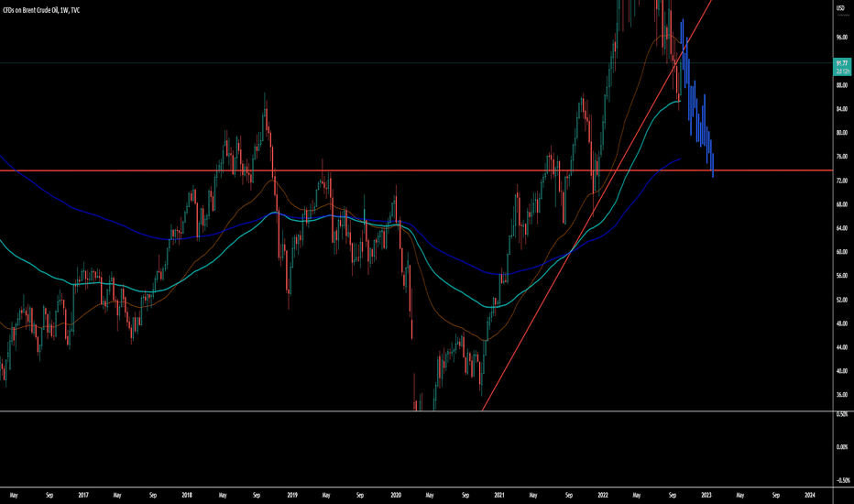The width and height of the screenshot is (854, 504).
Task: Click the 84.00 price axis label
Action: [x=842, y=109]
